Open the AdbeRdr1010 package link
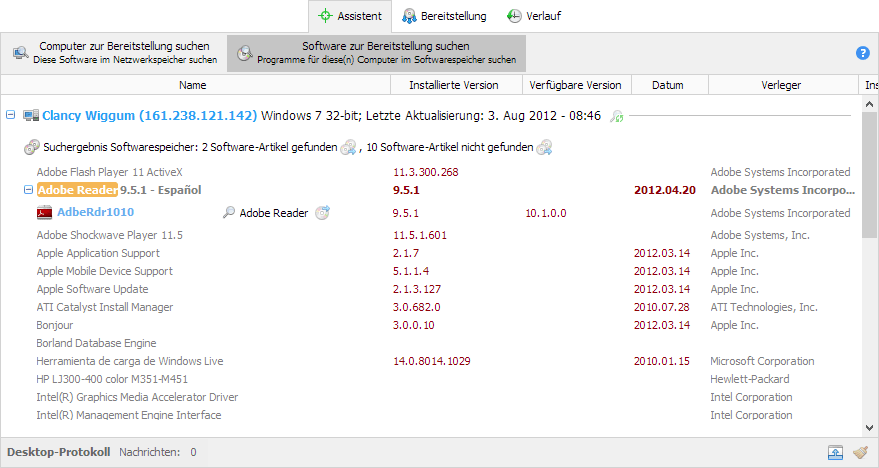The width and height of the screenshot is (879, 468). 96,212
